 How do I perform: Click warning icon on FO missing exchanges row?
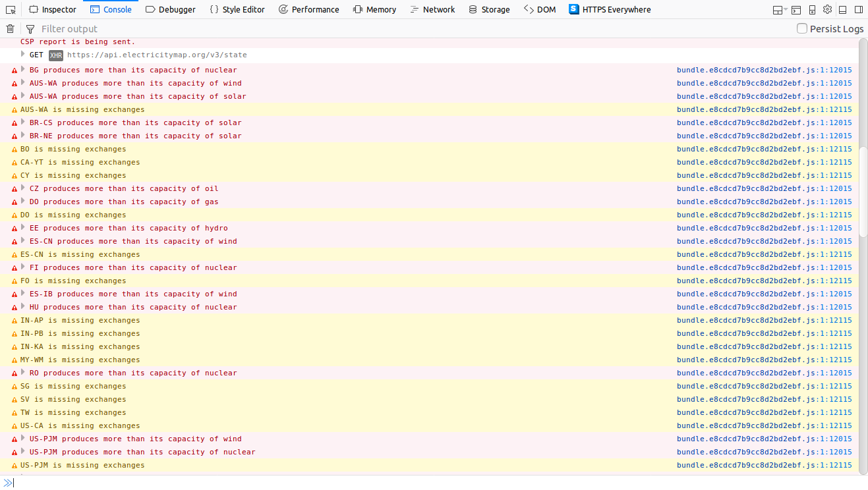click(x=14, y=281)
